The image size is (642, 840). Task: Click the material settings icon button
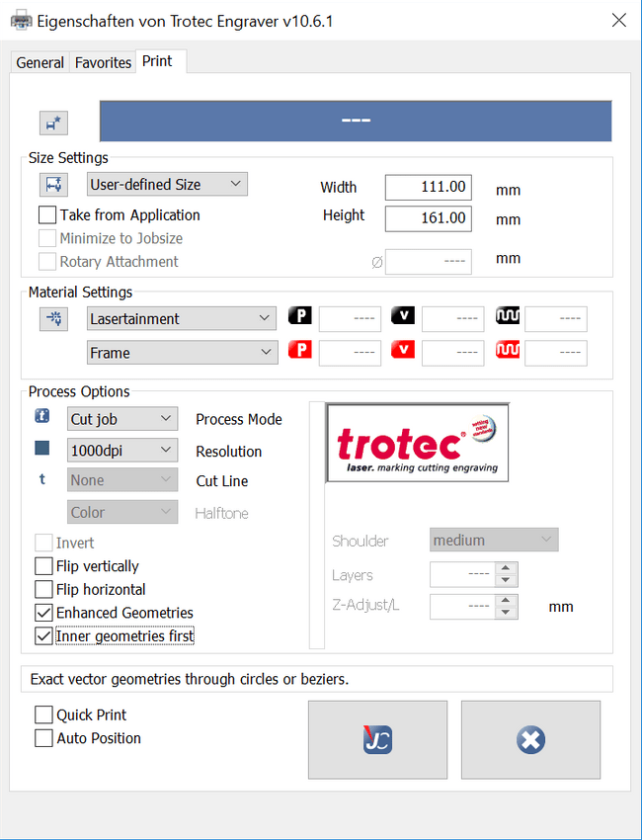click(x=53, y=318)
